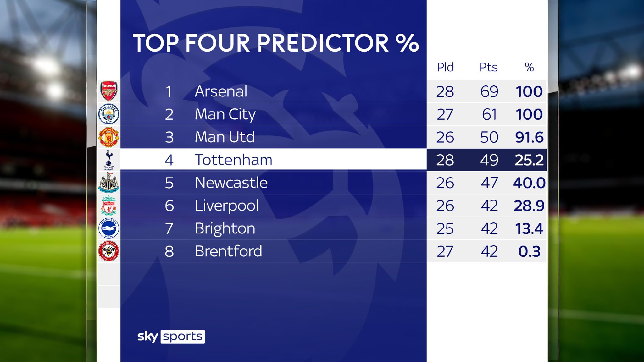The height and width of the screenshot is (362, 644).
Task: Click the Manchester City club crest
Action: click(x=109, y=114)
